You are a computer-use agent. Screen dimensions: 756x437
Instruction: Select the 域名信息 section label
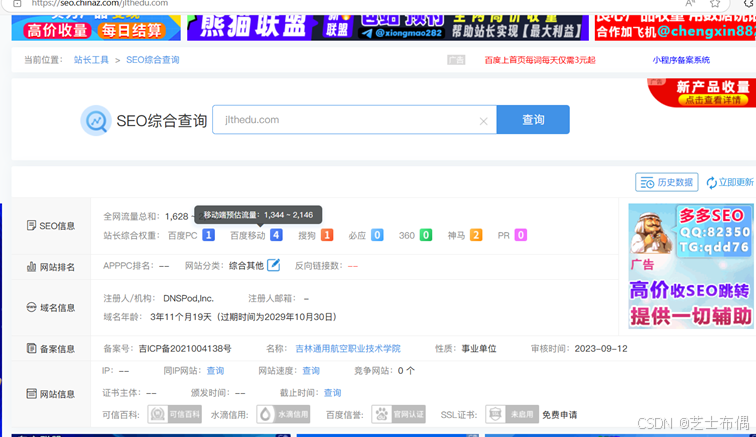[x=51, y=308]
